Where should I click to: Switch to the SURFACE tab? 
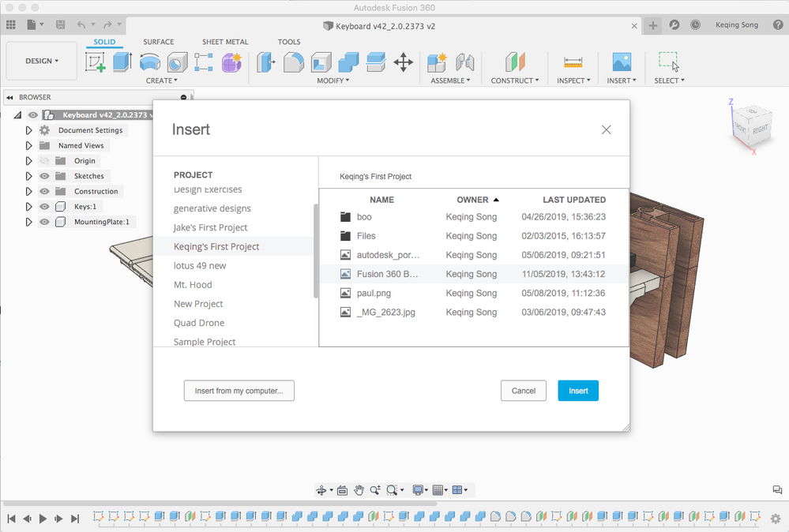coord(159,42)
